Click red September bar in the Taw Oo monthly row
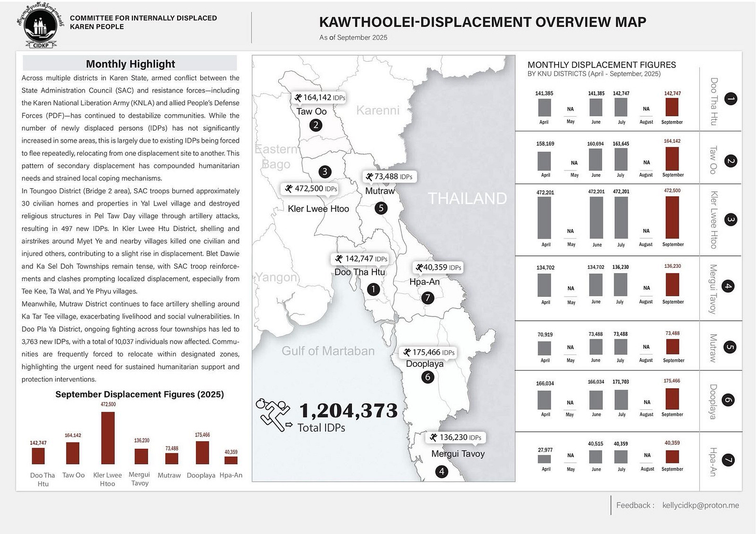 (x=672, y=159)
